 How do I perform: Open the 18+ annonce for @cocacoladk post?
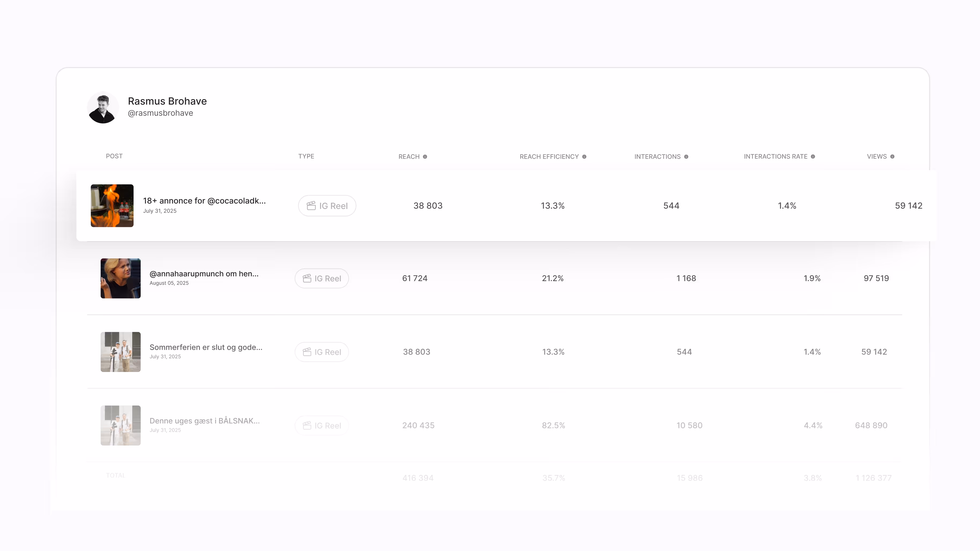click(x=205, y=200)
